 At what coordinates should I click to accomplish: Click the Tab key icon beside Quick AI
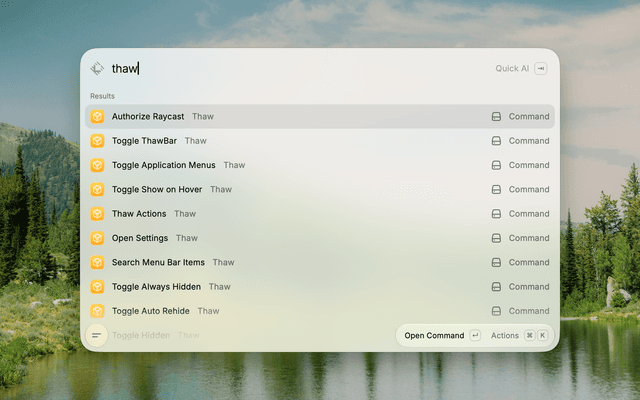click(x=541, y=68)
